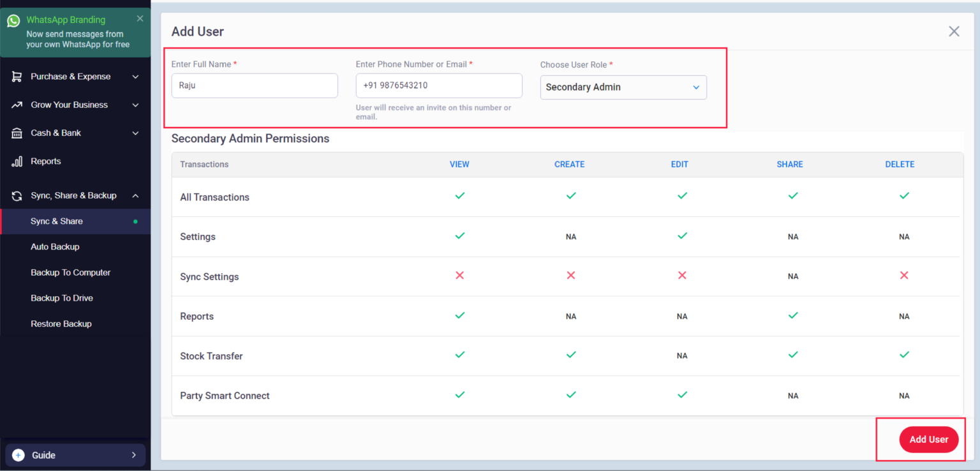Click the Purchase & Expense cart icon
Image resolution: width=980 pixels, height=471 pixels.
17,77
